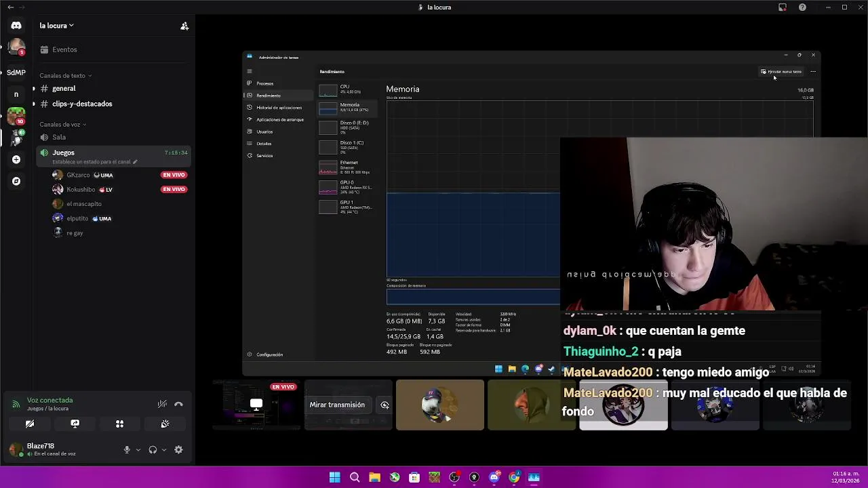Click EN VIVO badge next to GKzarco

point(174,175)
